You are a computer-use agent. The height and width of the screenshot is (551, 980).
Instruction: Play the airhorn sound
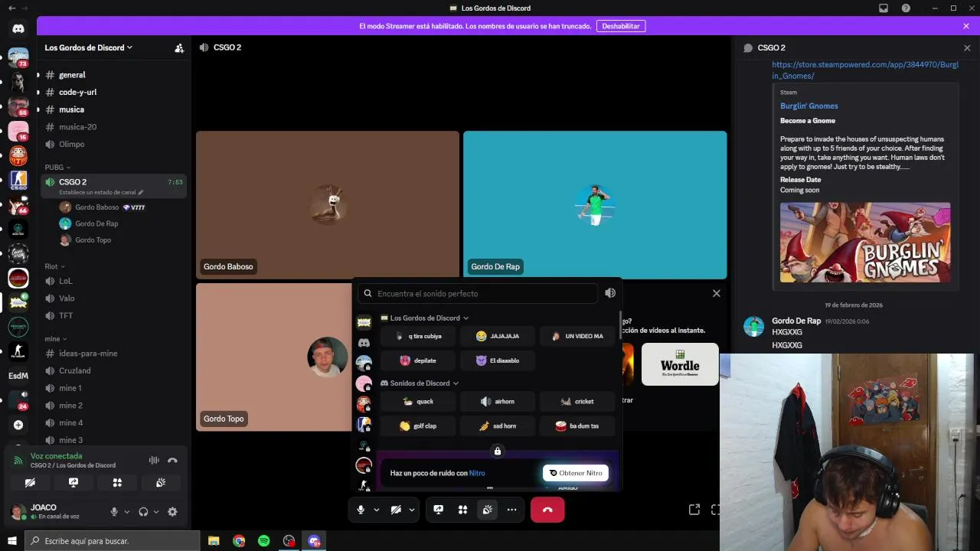498,401
